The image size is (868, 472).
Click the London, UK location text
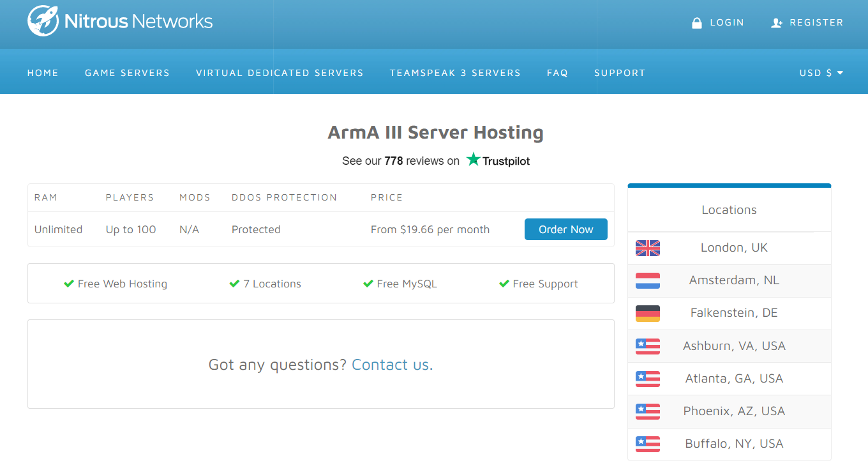click(x=734, y=248)
